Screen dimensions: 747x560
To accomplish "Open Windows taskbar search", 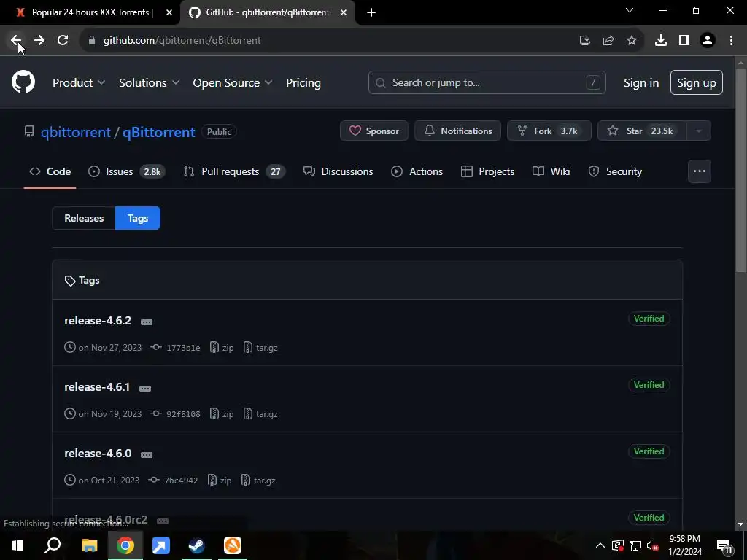I will click(x=53, y=545).
